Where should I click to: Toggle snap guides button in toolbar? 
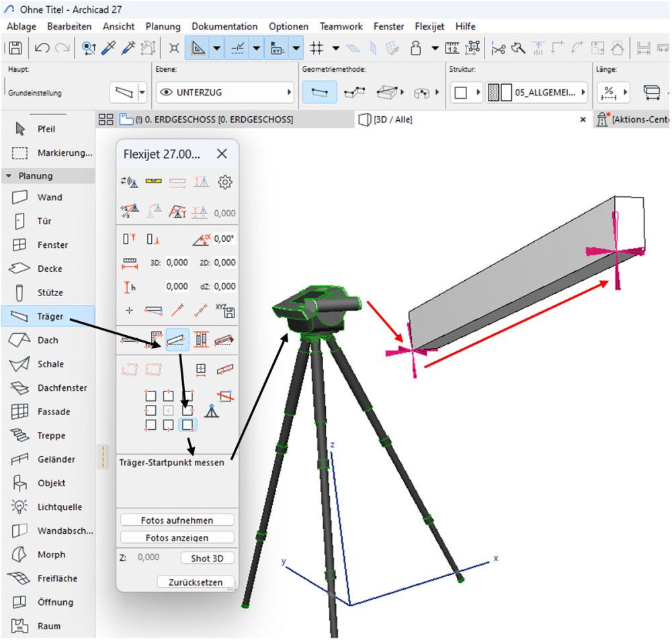pyautogui.click(x=237, y=48)
